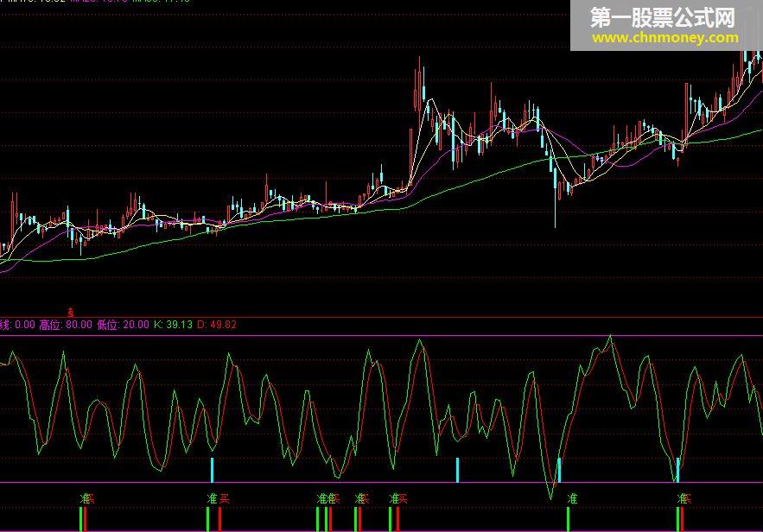Click the red $ marker below the candlesticks
The width and height of the screenshot is (763, 532).
tap(71, 312)
